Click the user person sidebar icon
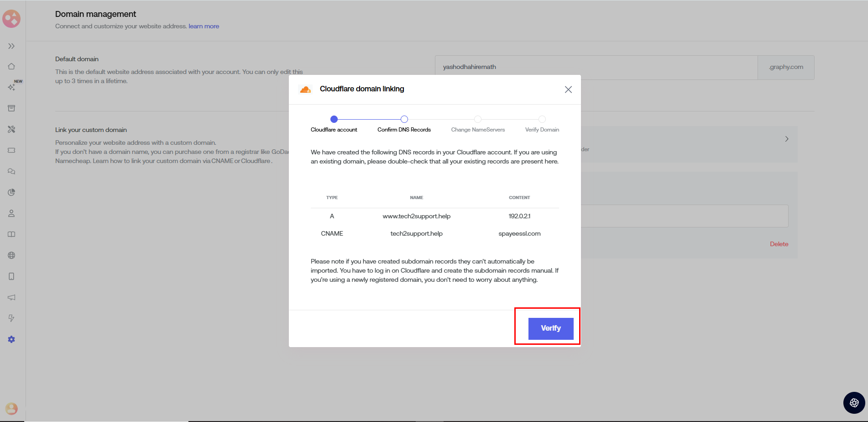Image resolution: width=868 pixels, height=422 pixels. [x=11, y=213]
